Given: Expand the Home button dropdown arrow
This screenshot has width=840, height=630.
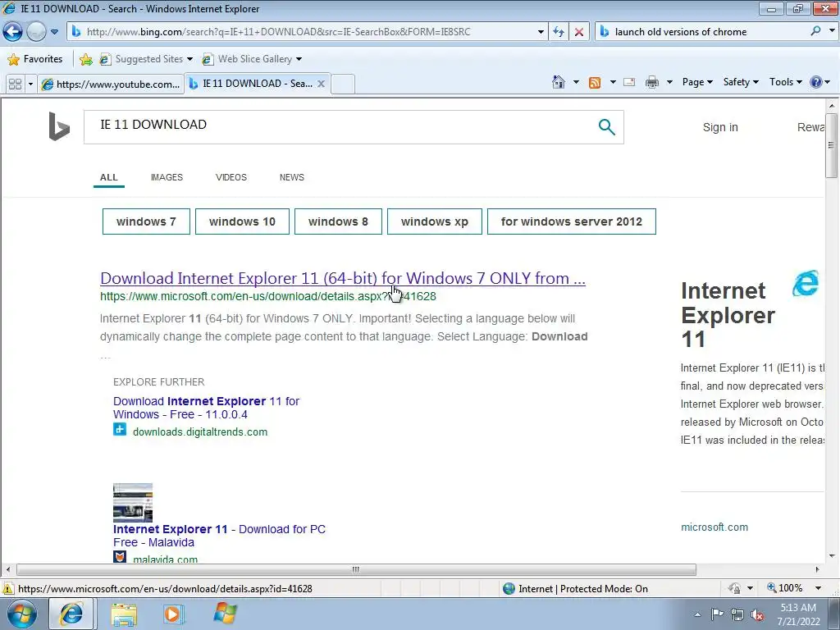Looking at the screenshot, I should click(576, 82).
